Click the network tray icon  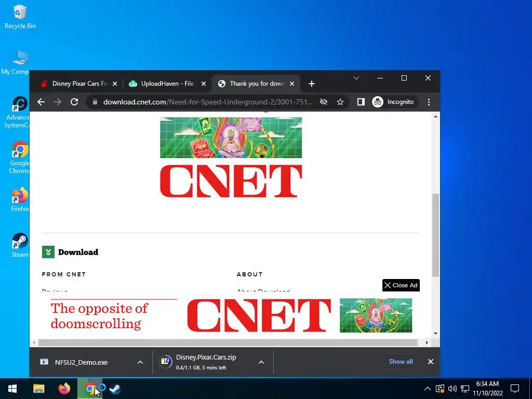coord(465,389)
